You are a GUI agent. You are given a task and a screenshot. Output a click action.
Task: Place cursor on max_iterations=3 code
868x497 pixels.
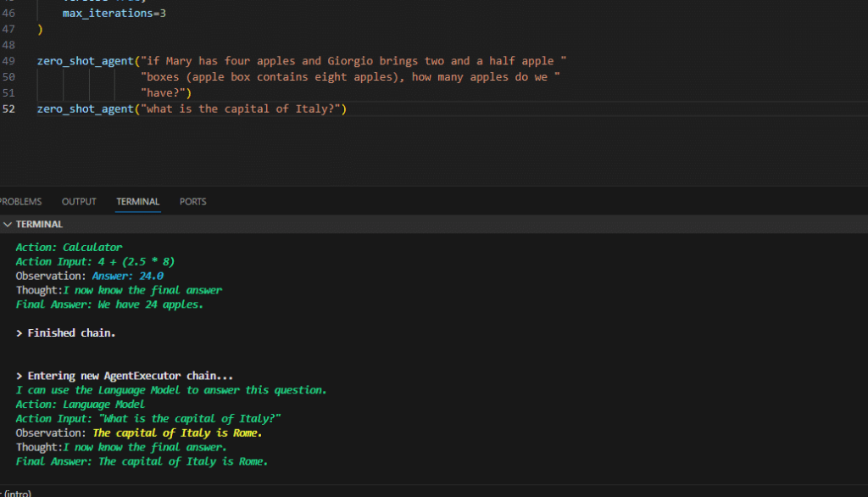tap(108, 14)
